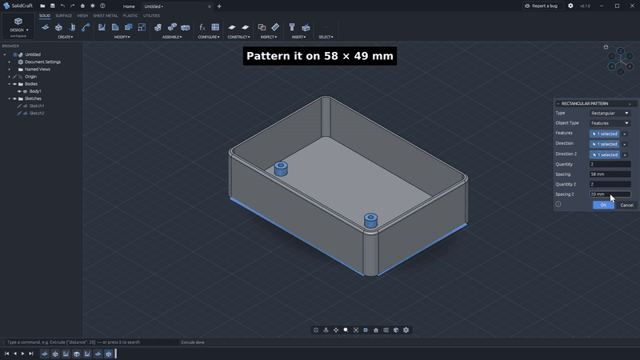Click the Offset Plane icon in Construct

point(231,27)
